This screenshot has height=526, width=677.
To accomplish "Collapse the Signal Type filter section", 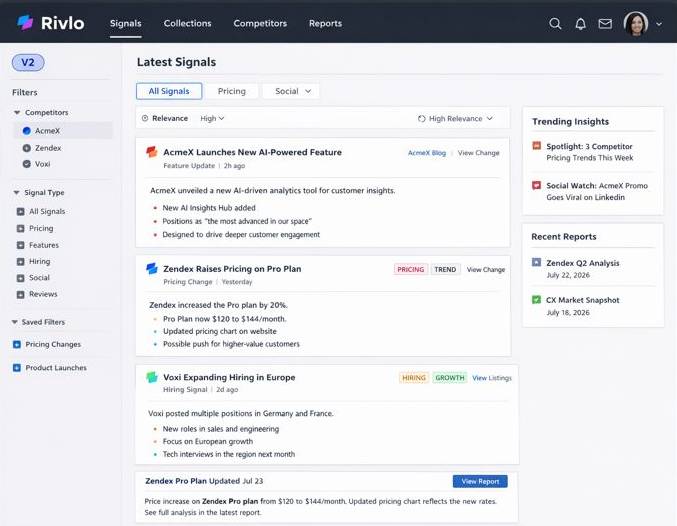I will [16, 193].
